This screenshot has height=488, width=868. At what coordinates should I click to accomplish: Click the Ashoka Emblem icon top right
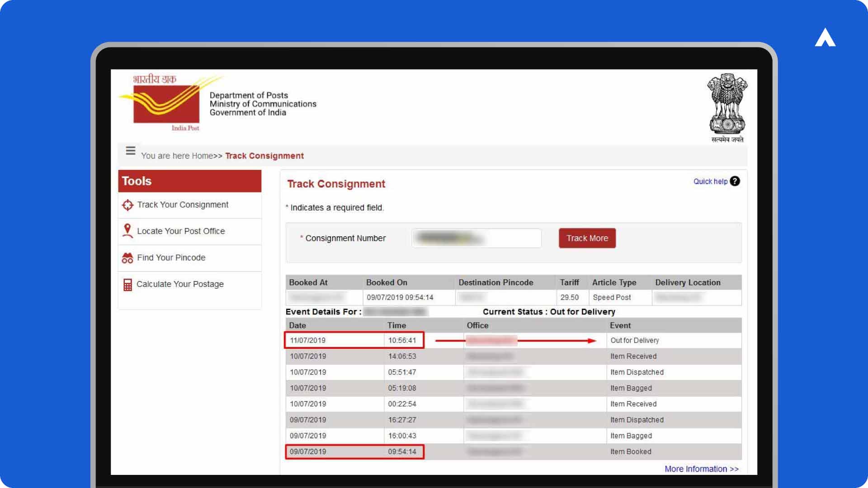tap(726, 108)
